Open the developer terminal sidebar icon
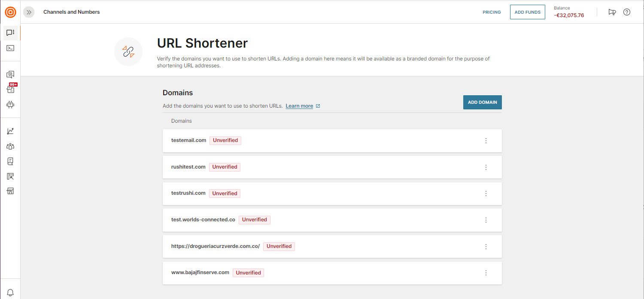 pyautogui.click(x=10, y=48)
